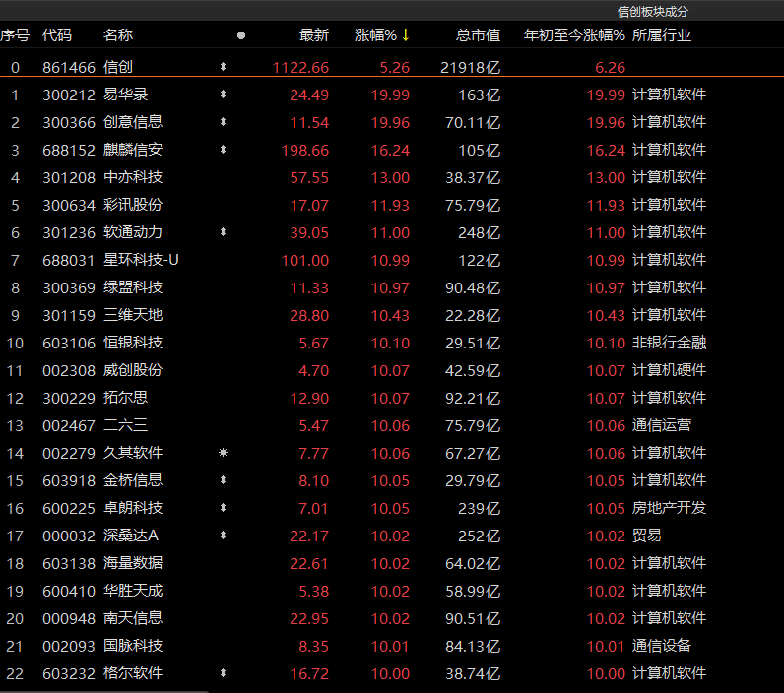Select stock name 绿盟科技
Screen dimensions: 784x693
point(133,287)
